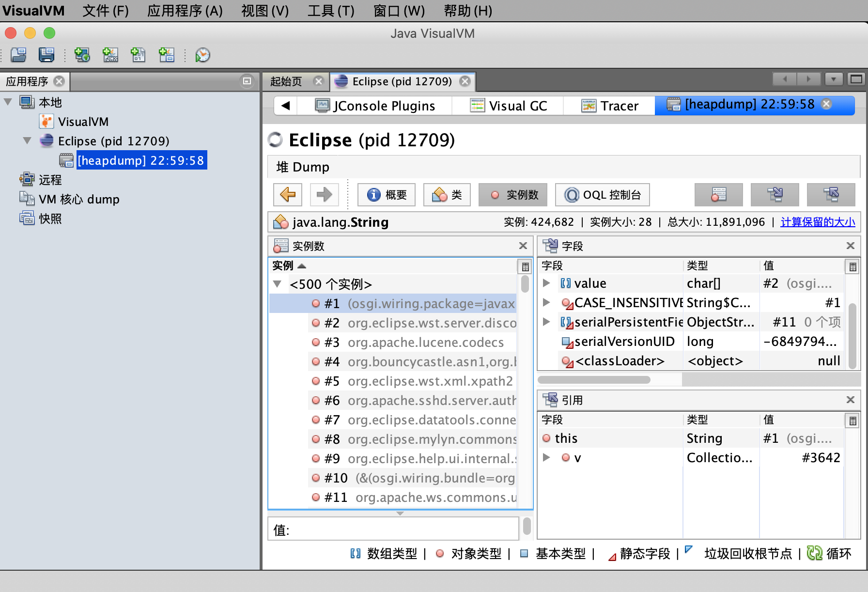Expand the serialPersistentFields row
Screen dimensions: 868x592
click(547, 322)
